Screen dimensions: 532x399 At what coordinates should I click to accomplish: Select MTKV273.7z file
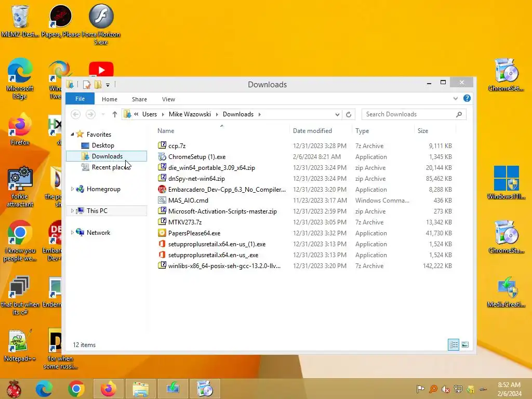(x=185, y=222)
